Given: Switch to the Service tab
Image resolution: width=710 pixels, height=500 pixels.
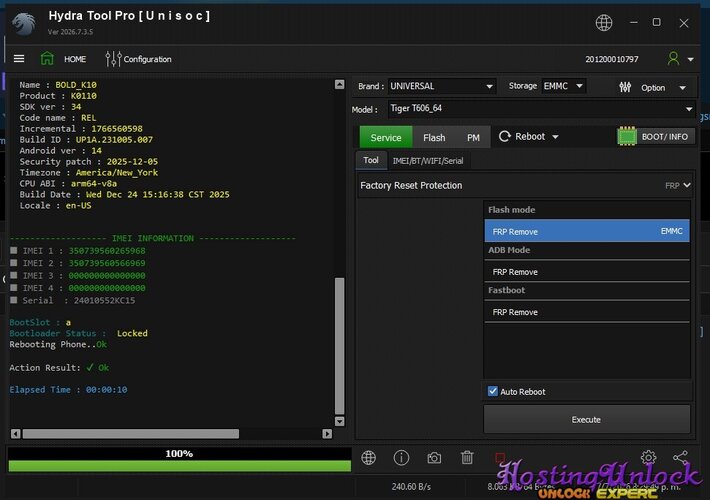Looking at the screenshot, I should click(386, 137).
